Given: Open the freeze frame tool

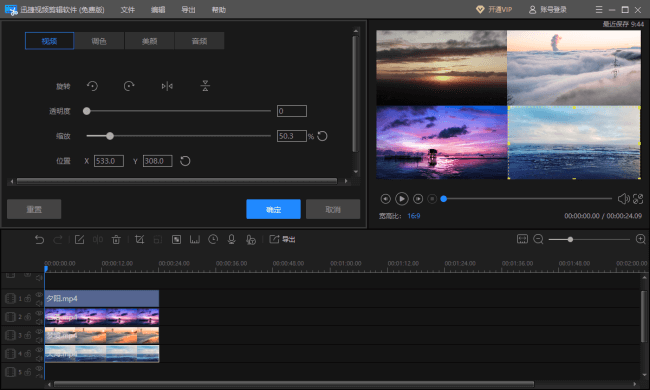Looking at the screenshot, I should [x=194, y=240].
